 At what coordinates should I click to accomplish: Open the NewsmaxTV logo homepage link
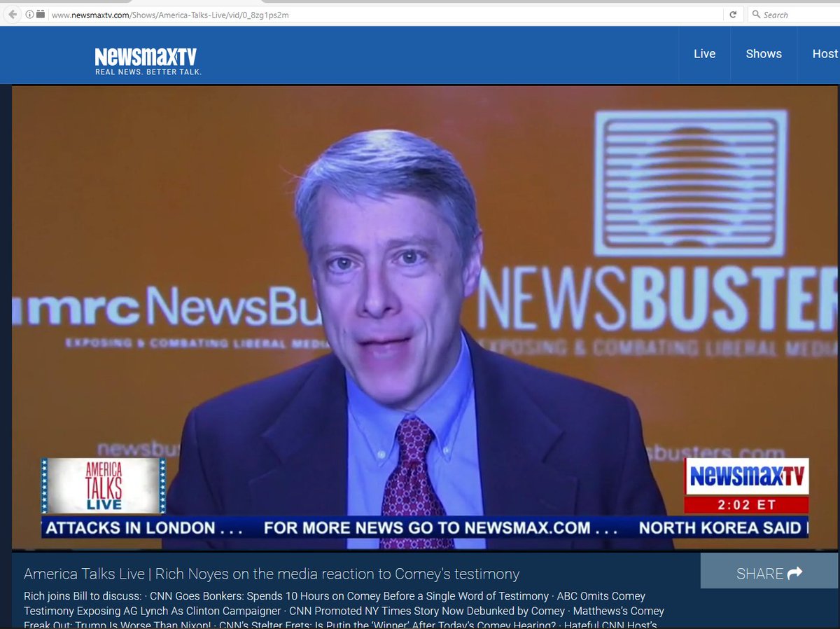click(x=148, y=62)
